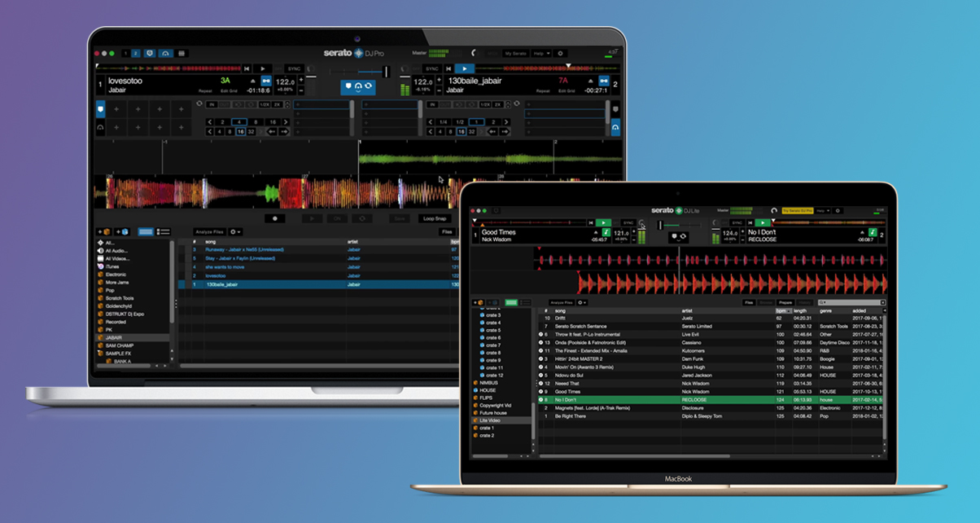Click the record button below the DJ Pro waveform

point(274,218)
